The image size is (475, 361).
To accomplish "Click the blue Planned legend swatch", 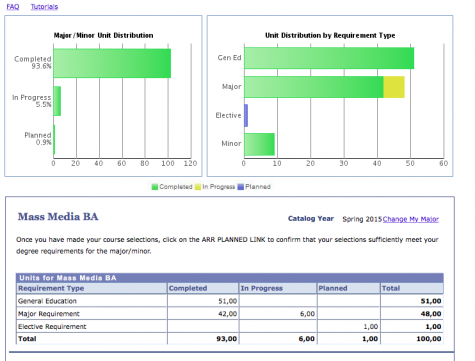I will click(241, 187).
